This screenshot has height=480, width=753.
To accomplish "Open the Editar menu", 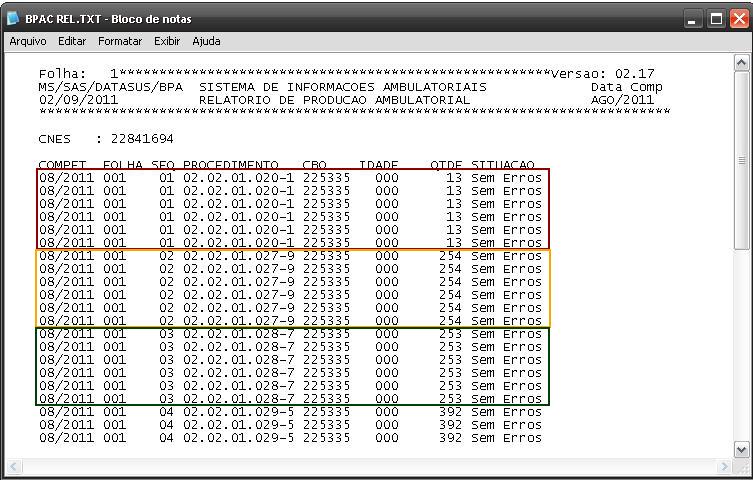I will tap(72, 41).
